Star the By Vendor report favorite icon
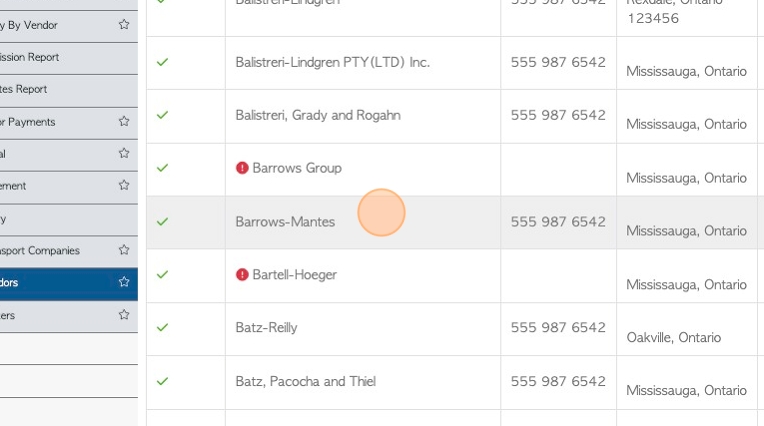This screenshot has height=426, width=764. point(124,24)
